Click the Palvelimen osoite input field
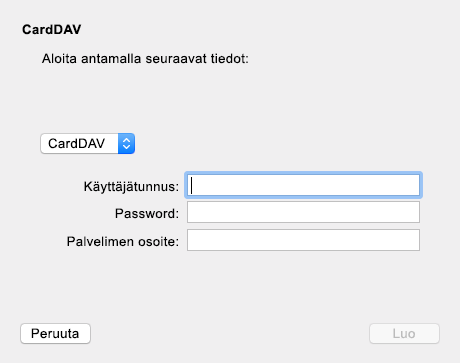This screenshot has height=363, width=460. coord(303,240)
